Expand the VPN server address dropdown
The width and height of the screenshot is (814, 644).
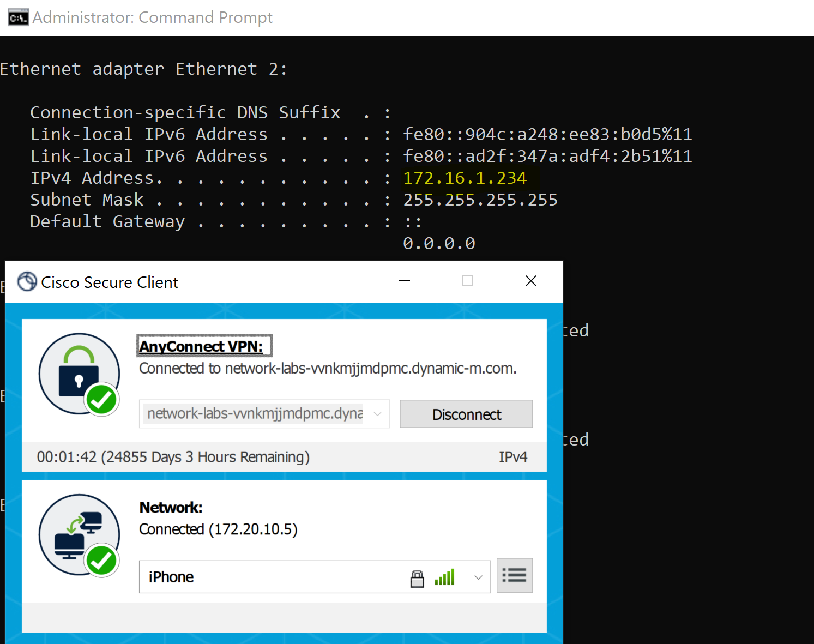tap(377, 414)
